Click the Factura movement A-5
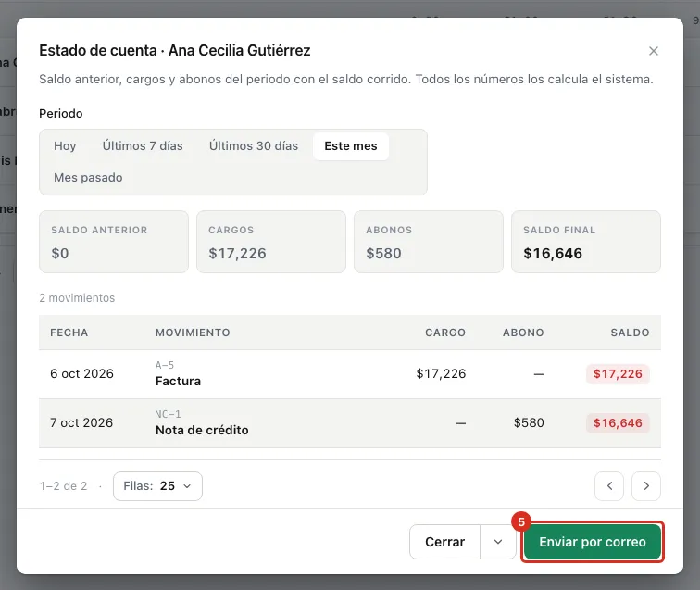This screenshot has width=700, height=590. [178, 374]
